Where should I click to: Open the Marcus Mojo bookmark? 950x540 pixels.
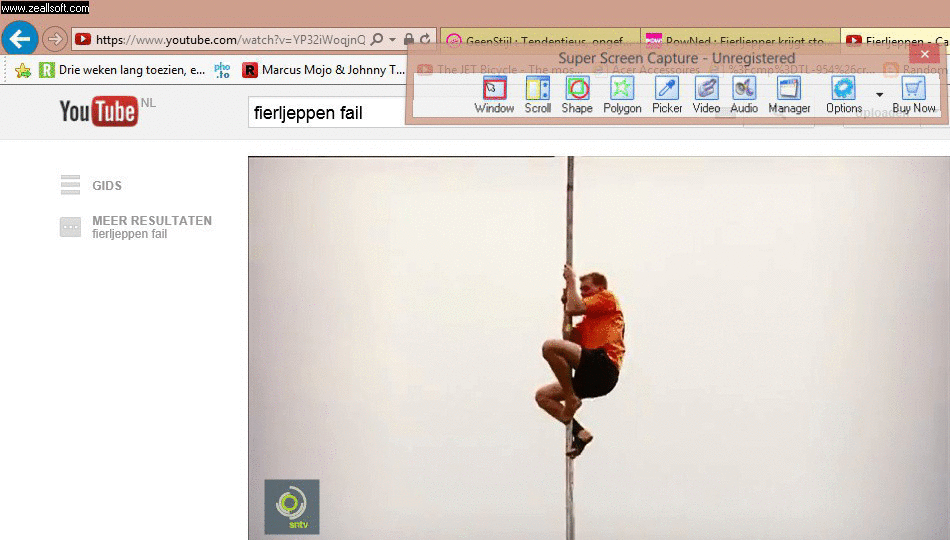click(324, 70)
